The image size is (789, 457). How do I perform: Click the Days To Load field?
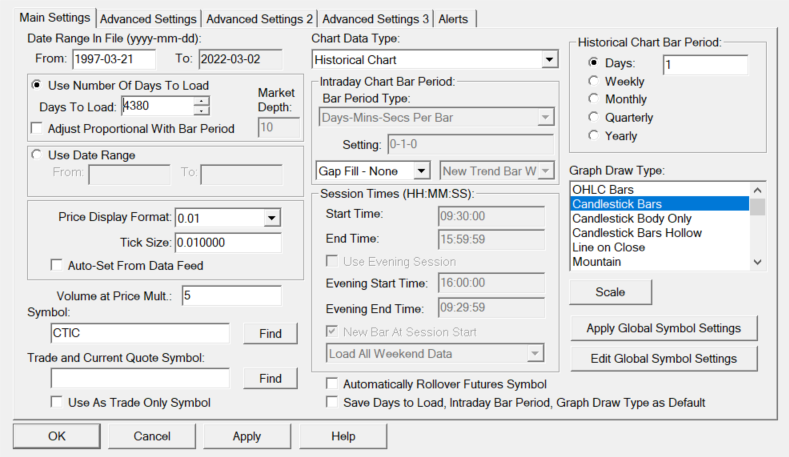pos(158,106)
